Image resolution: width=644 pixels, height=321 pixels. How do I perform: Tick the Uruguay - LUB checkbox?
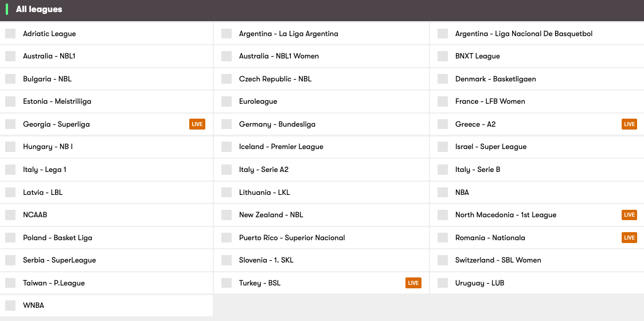443,283
